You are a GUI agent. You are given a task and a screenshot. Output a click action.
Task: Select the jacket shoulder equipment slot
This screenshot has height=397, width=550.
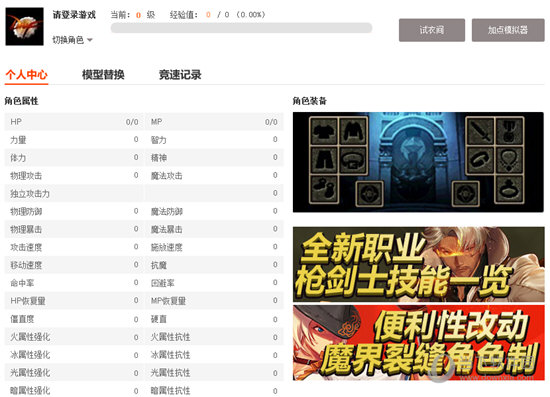tap(353, 131)
